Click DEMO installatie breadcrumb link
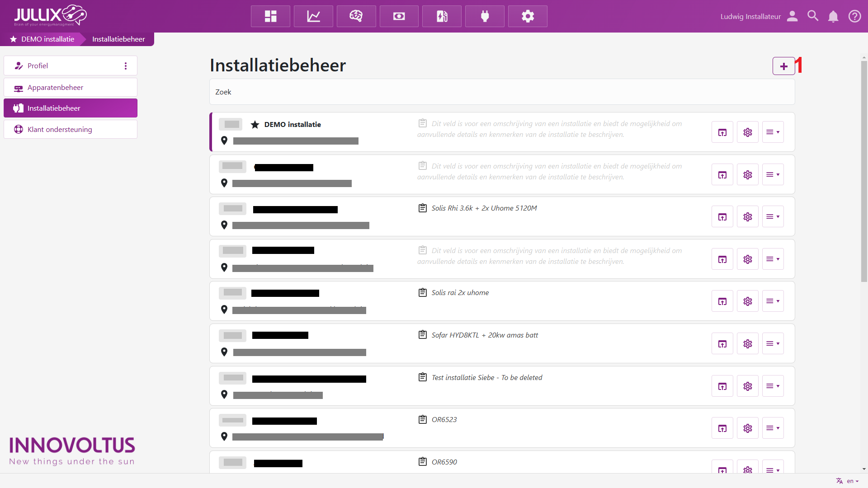Viewport: 868px width, 488px height. coord(47,39)
